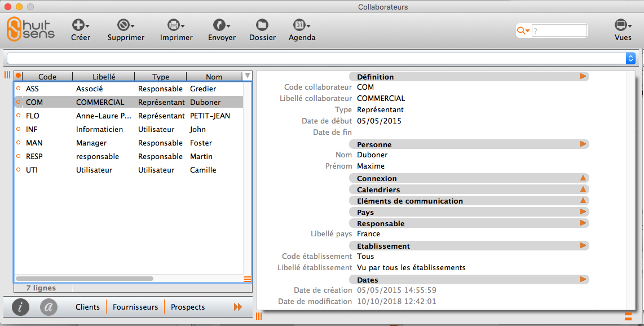Click the orange dot column header
Viewport: 644px width, 326px height.
[18, 76]
